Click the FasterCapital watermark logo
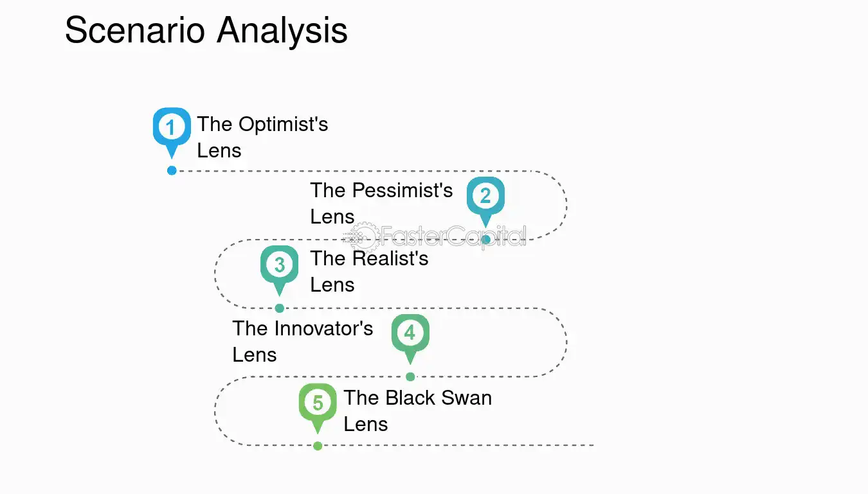 (x=435, y=237)
